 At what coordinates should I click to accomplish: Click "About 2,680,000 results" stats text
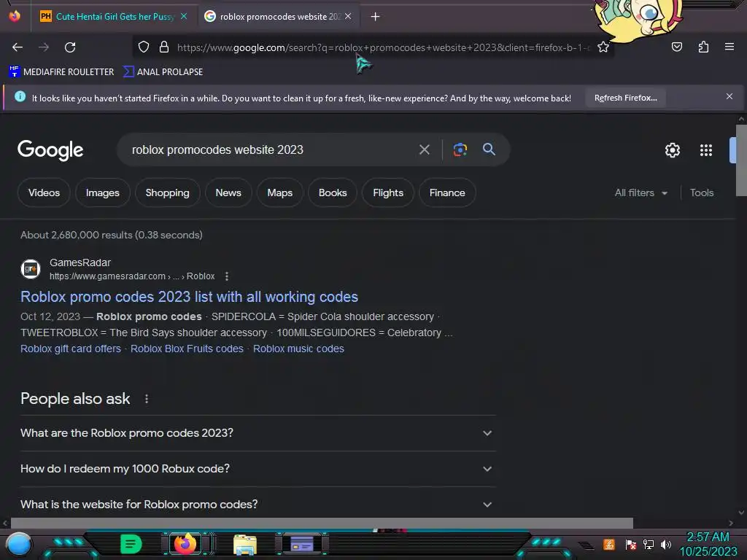pyautogui.click(x=112, y=235)
